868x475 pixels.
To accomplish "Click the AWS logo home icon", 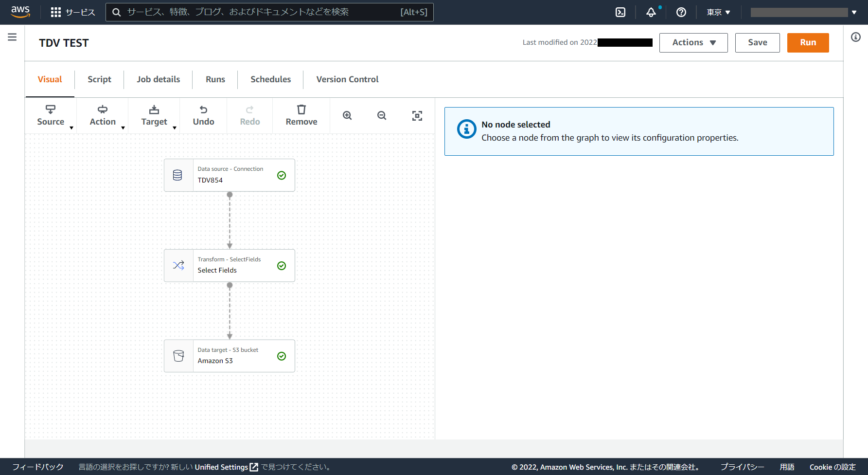I will coord(20,12).
